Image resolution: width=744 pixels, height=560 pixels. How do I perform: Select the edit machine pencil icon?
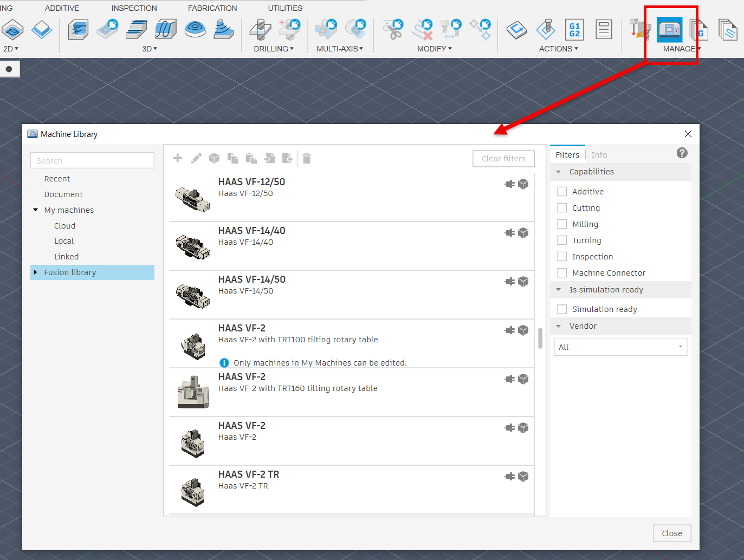[196, 158]
